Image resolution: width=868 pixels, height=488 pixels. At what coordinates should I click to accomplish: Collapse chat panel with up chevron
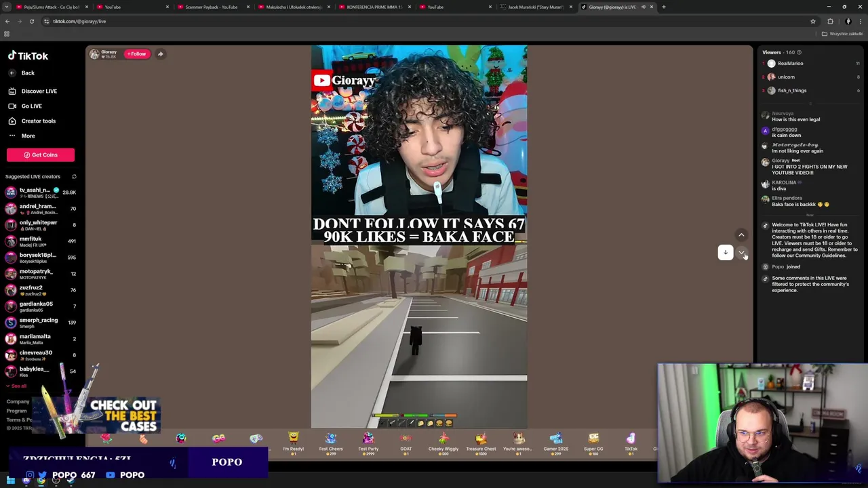tap(741, 235)
